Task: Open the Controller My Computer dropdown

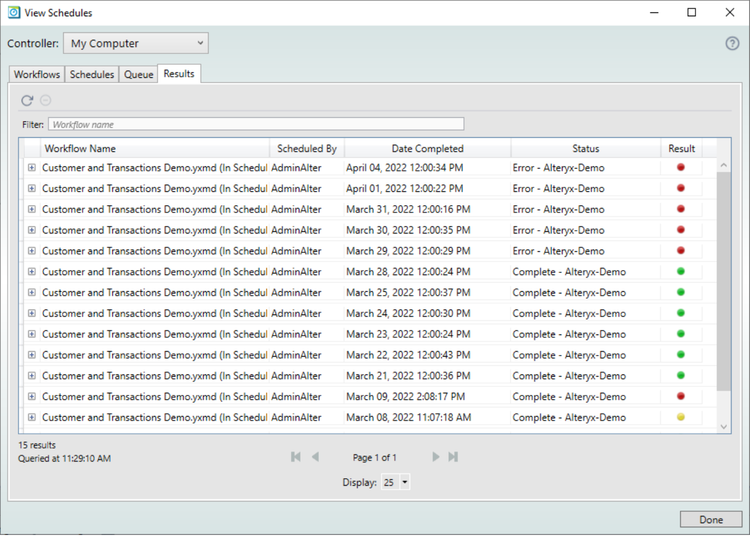Action: pos(136,44)
